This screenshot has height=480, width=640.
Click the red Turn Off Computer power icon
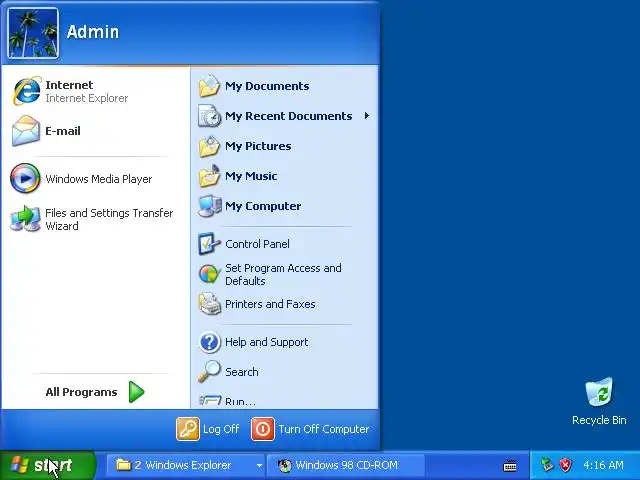coord(262,429)
